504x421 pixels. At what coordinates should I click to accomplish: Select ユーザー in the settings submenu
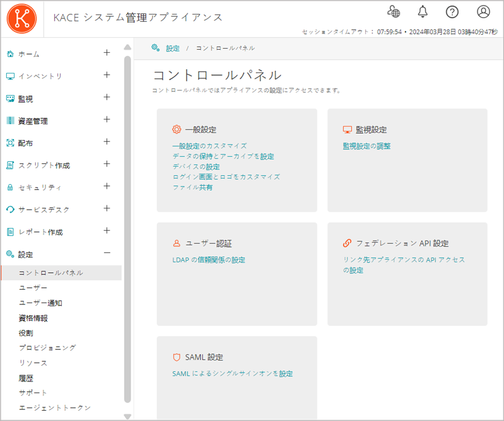[x=33, y=287]
